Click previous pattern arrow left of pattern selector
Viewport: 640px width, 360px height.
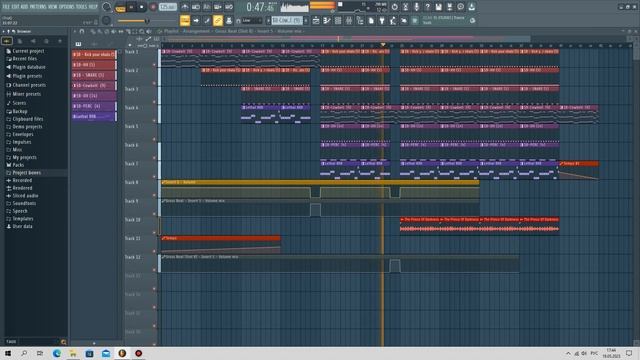tap(269, 20)
